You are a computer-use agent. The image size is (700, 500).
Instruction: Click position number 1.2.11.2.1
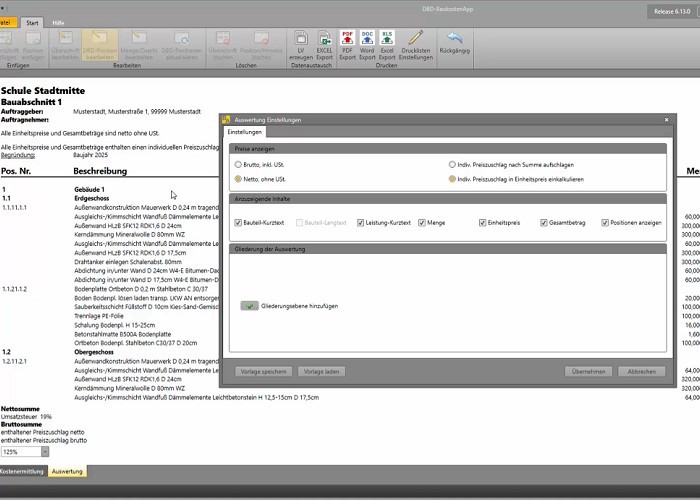[14, 361]
